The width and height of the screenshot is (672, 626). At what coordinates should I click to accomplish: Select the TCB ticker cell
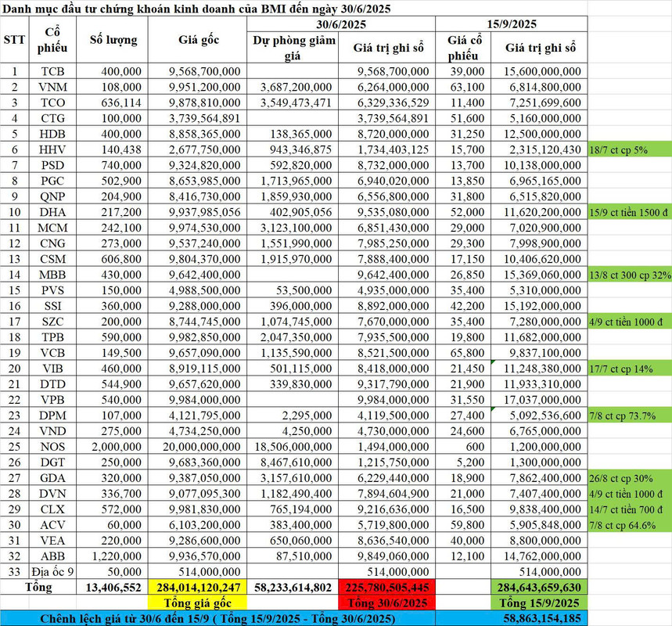(x=52, y=71)
